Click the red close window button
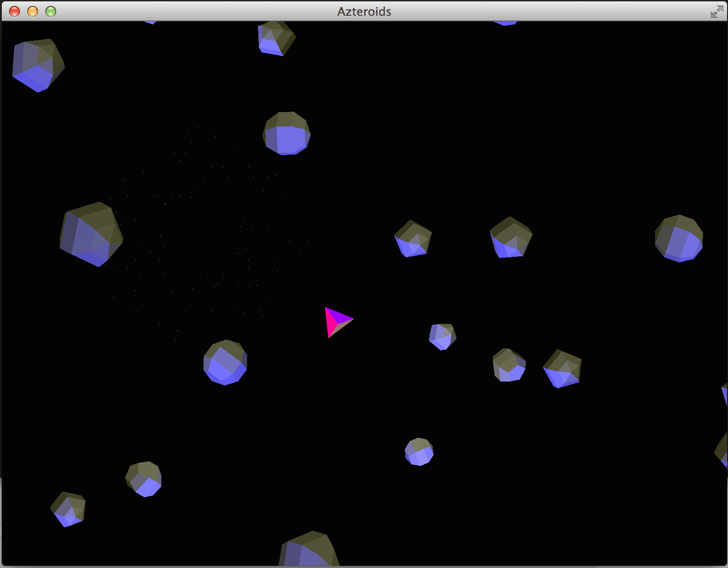Screen dimensions: 728x568 point(15,11)
